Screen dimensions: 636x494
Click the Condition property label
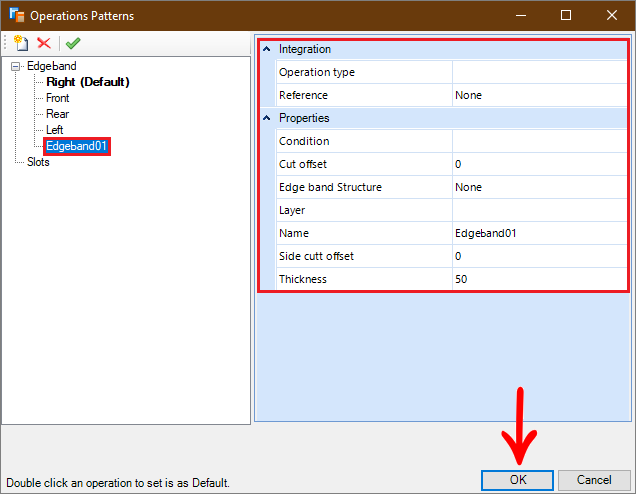coord(304,141)
